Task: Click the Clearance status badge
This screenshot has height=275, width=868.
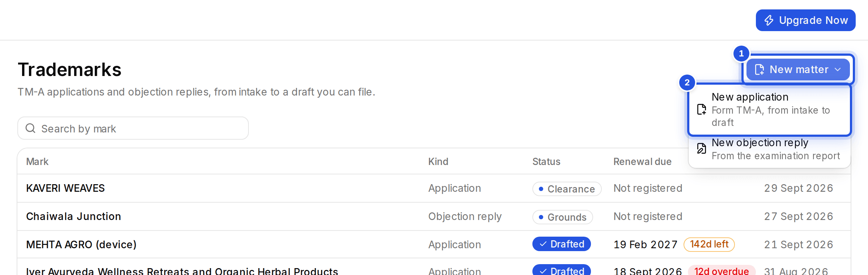Action: pos(567,189)
